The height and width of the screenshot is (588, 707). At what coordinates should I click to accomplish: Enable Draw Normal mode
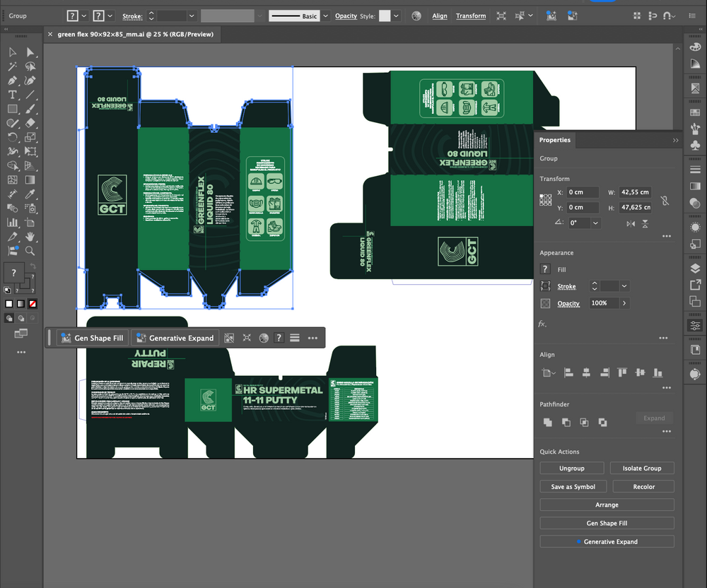click(x=9, y=318)
